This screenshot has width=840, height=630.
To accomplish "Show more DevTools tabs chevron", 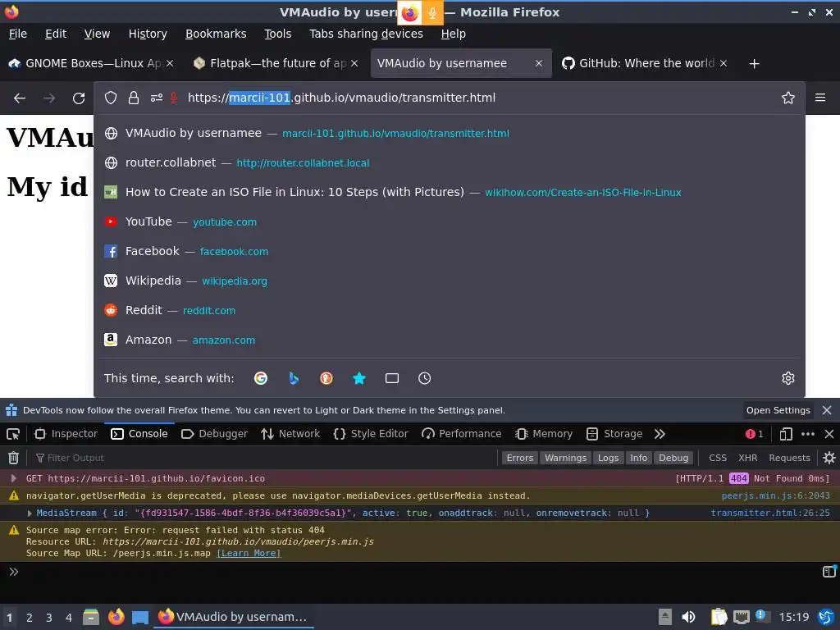I will 660,434.
